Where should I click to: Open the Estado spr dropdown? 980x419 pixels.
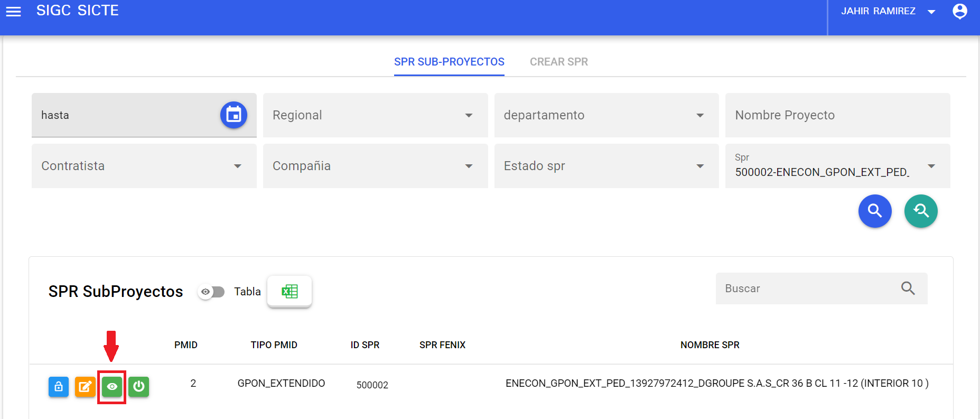tap(606, 166)
